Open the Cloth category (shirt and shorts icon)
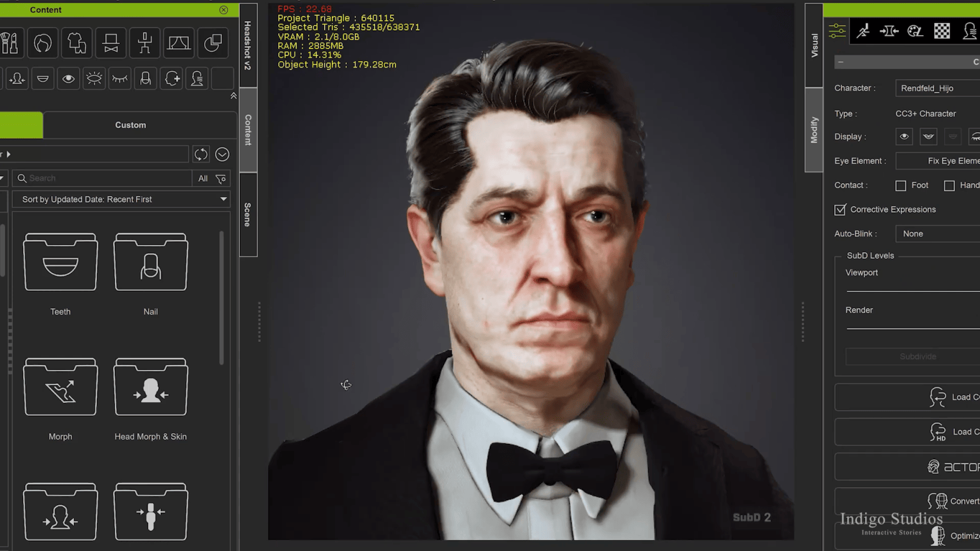The height and width of the screenshot is (551, 980). pos(77,43)
